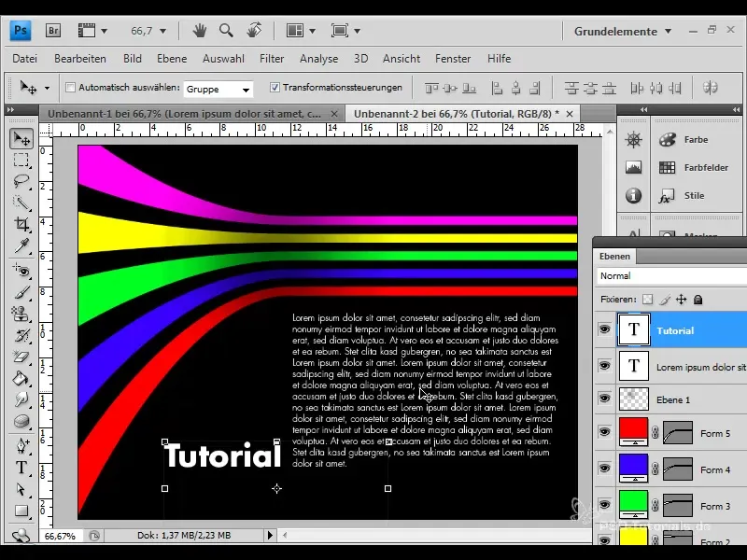Launch Adobe Bridge with Br icon
Image resolution: width=747 pixels, height=560 pixels.
[53, 31]
